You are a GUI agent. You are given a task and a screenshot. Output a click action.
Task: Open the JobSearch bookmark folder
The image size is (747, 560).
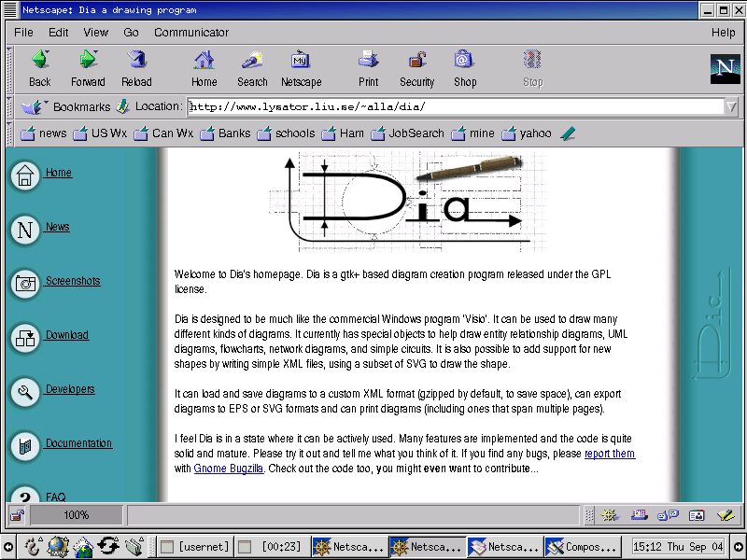pyautogui.click(x=407, y=133)
